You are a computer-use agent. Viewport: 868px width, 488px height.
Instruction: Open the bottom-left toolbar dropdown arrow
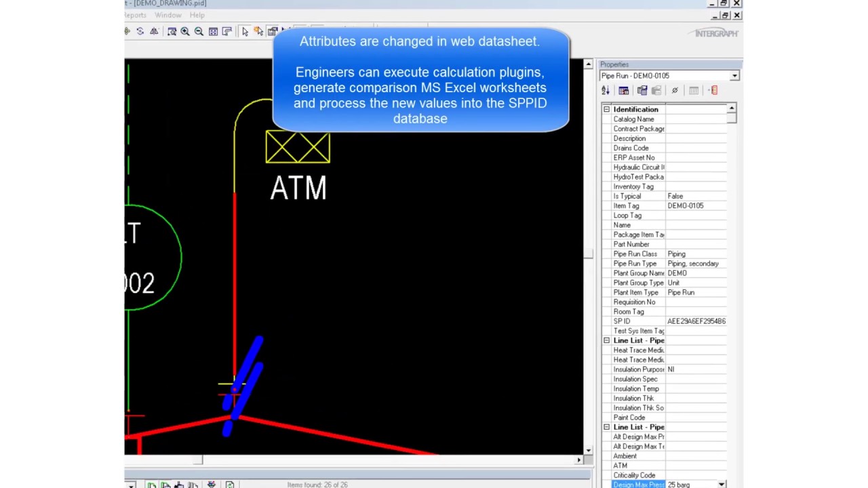[x=131, y=485]
